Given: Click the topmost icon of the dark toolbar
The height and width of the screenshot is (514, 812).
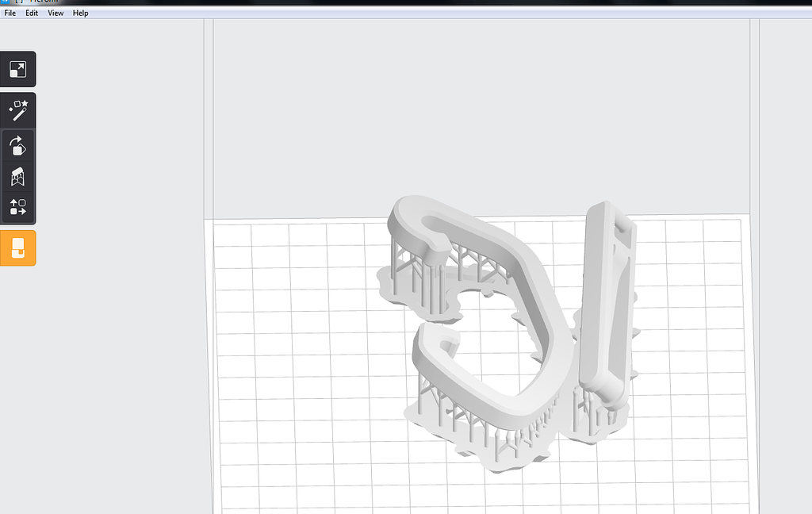Looking at the screenshot, I should click(18, 69).
